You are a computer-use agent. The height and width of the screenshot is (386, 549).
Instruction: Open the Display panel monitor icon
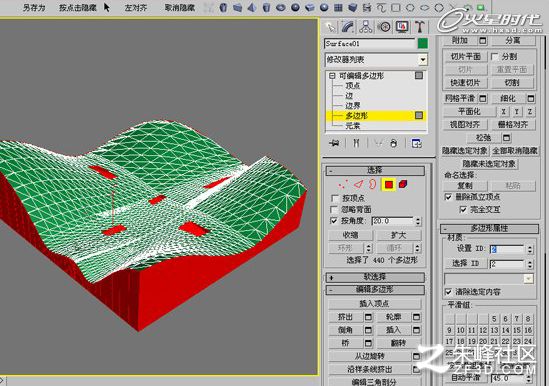(402, 27)
